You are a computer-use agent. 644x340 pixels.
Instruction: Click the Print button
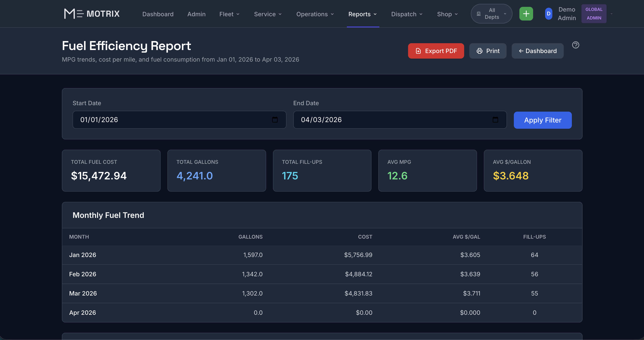click(x=488, y=51)
